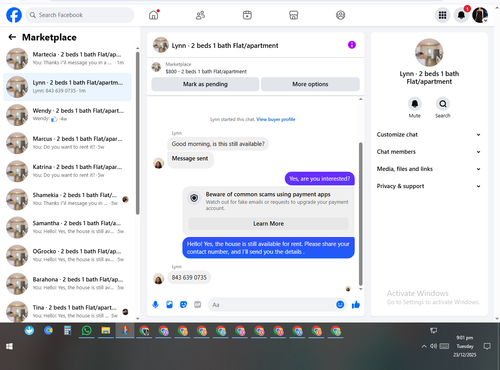
Task: Open the Martecia conversation
Action: 67,58
